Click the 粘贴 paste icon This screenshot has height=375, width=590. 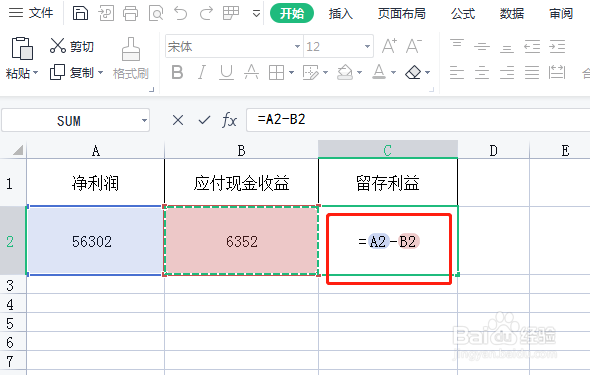tap(22, 48)
